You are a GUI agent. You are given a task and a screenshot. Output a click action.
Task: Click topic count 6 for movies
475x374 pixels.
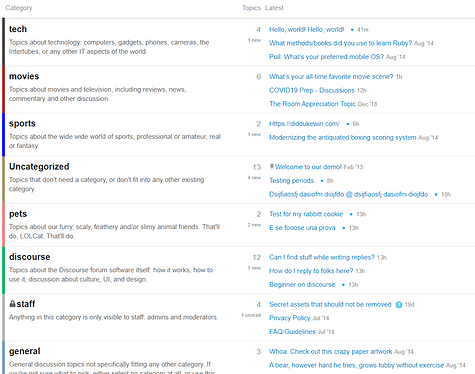coord(259,77)
